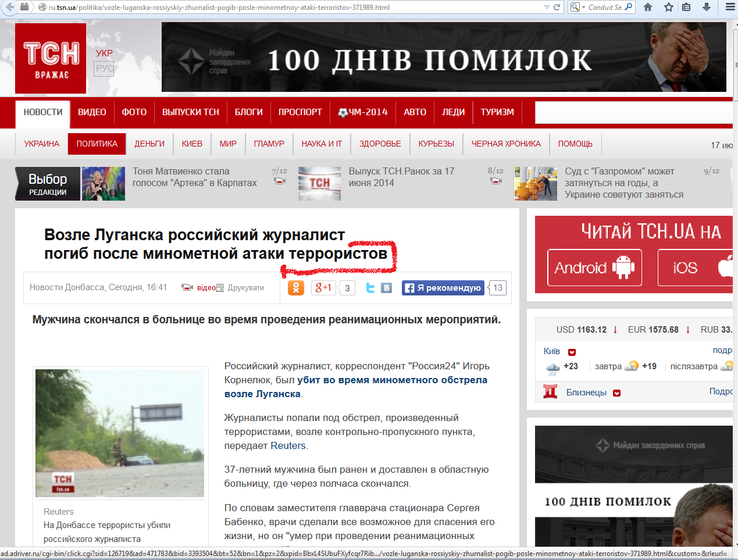
Task: Open the Android app button
Action: pyautogui.click(x=594, y=267)
